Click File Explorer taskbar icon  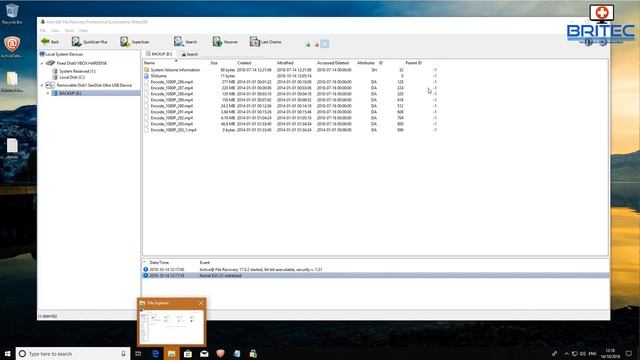(x=171, y=354)
